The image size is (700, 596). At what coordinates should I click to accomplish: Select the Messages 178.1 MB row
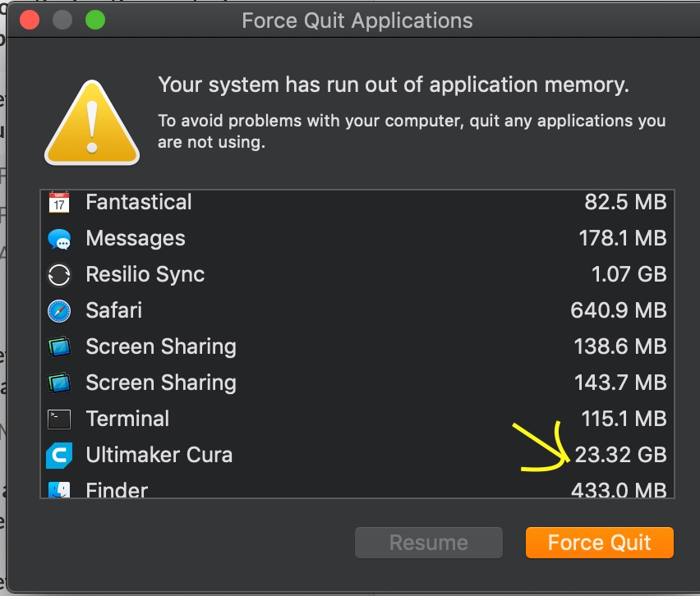click(x=357, y=238)
